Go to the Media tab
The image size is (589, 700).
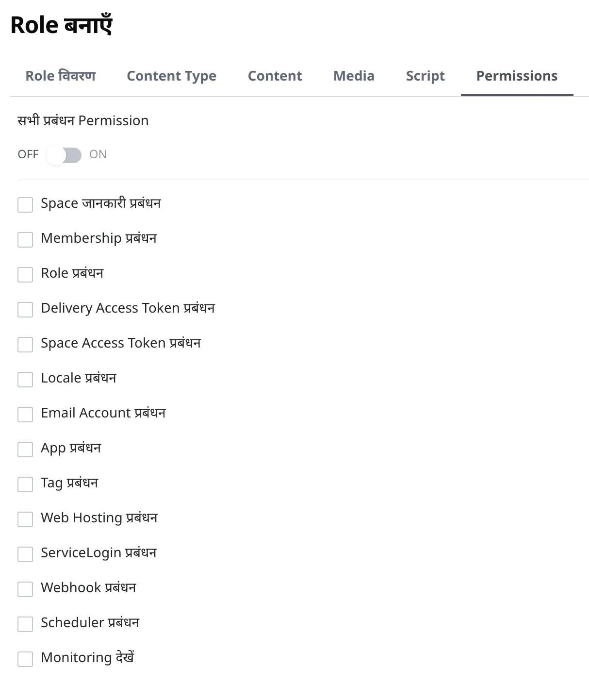pos(354,76)
